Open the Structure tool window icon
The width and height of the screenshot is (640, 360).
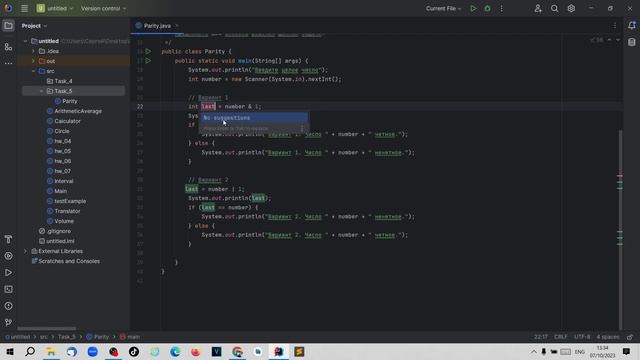[x=8, y=47]
